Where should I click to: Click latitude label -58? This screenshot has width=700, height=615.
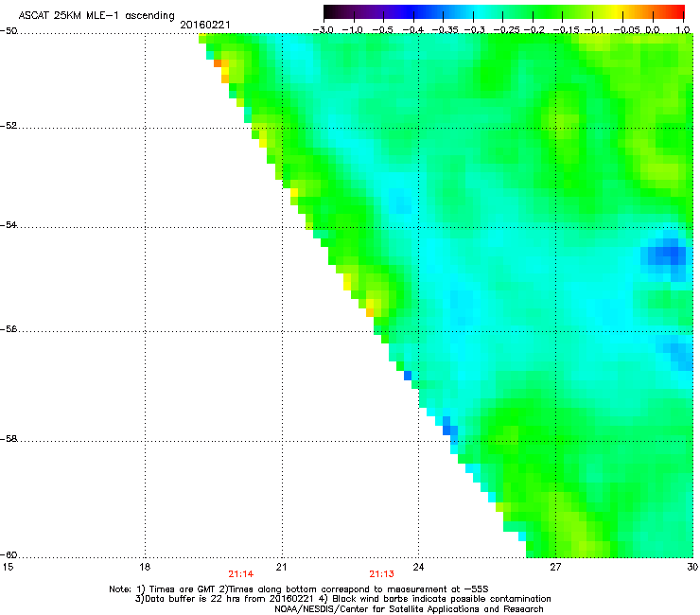[9, 439]
